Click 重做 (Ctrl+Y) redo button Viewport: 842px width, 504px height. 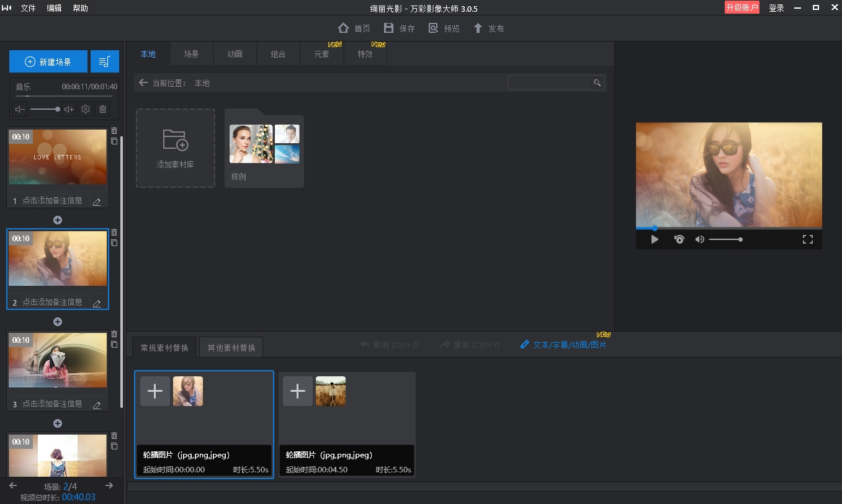click(x=470, y=345)
